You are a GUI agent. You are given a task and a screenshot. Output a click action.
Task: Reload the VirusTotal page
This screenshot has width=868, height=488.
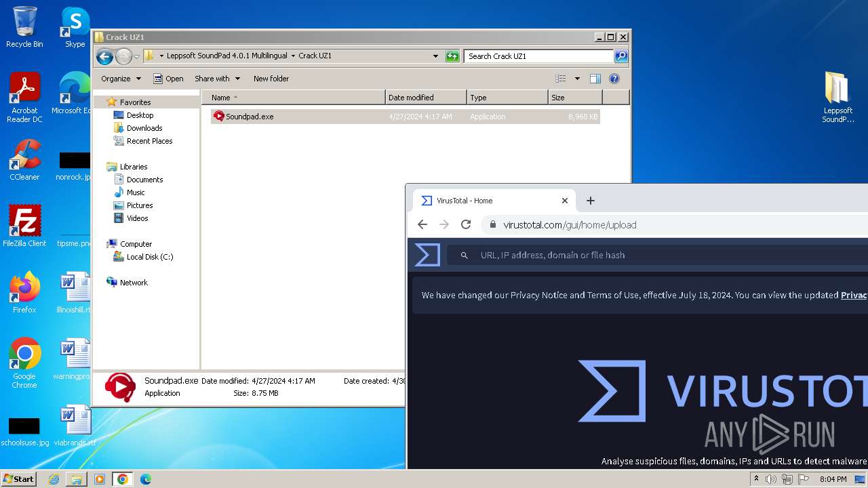click(466, 224)
